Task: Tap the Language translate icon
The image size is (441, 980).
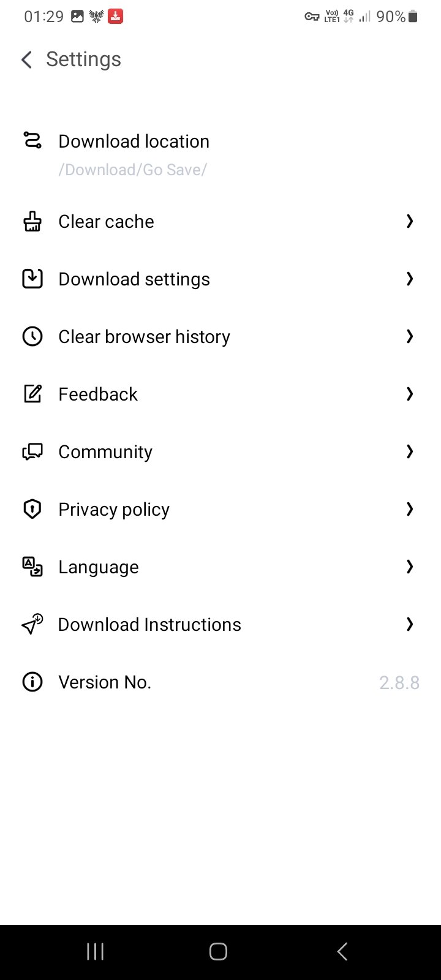Action: [32, 567]
